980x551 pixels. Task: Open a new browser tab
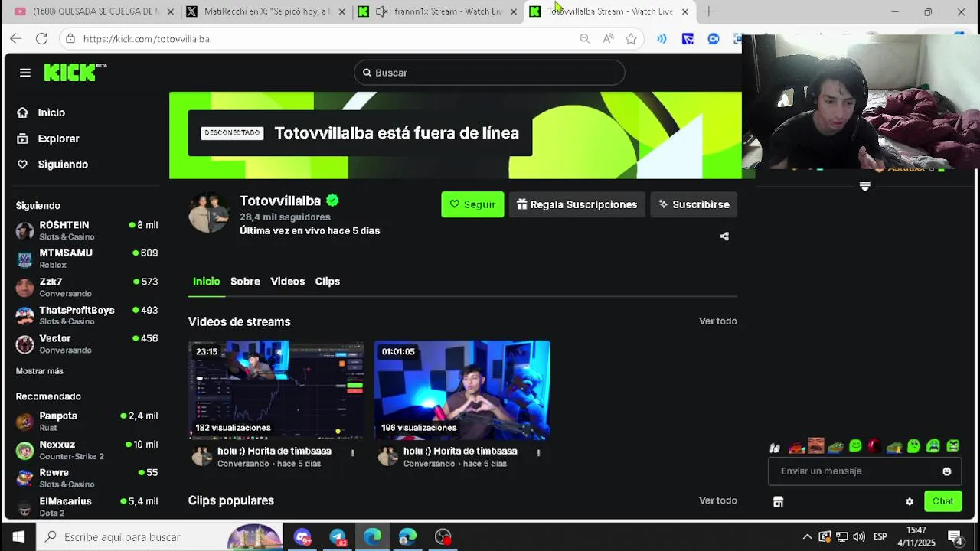[709, 11]
